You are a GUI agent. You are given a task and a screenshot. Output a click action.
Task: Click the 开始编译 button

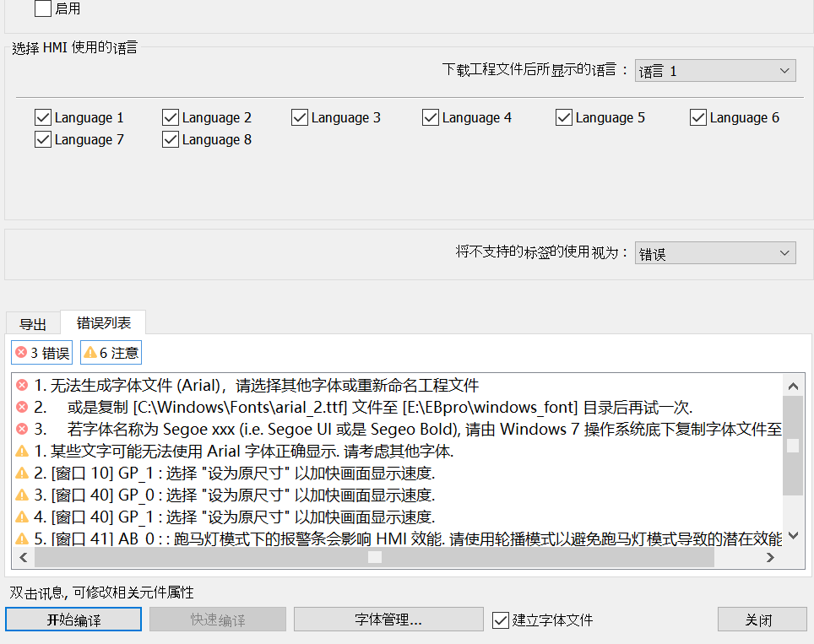pos(73,620)
